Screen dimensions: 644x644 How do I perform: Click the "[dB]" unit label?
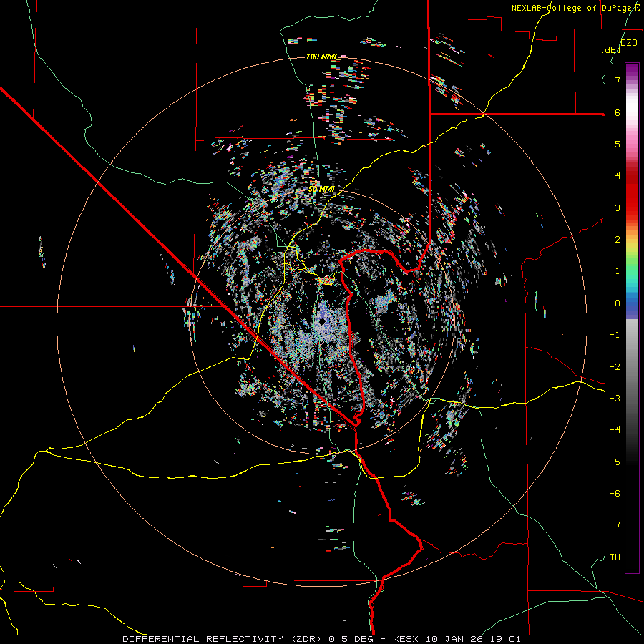click(610, 49)
